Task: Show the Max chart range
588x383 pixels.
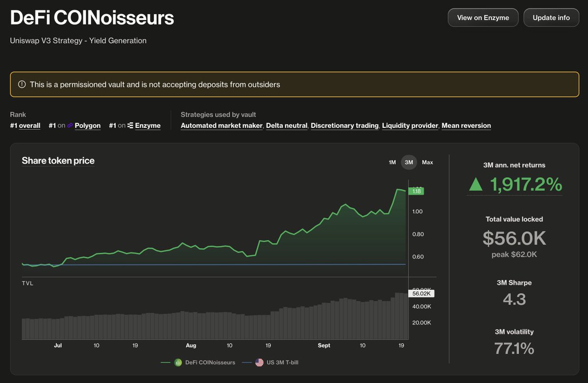Action: click(427, 162)
